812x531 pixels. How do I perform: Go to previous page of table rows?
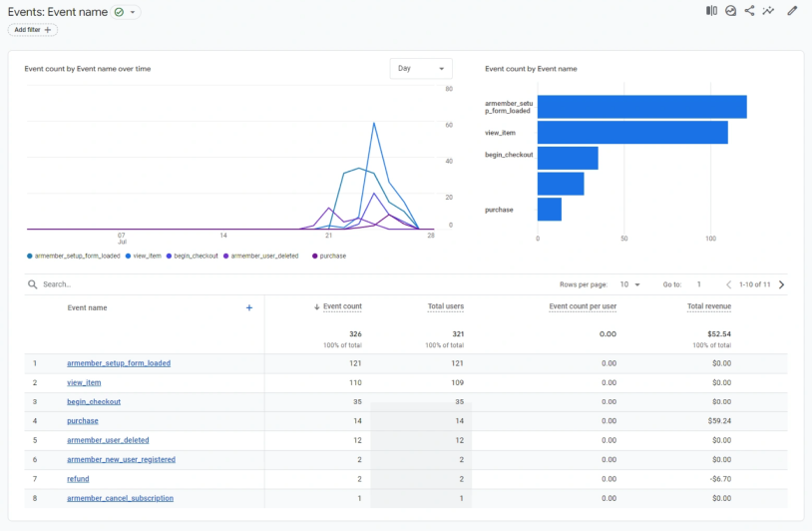click(728, 284)
